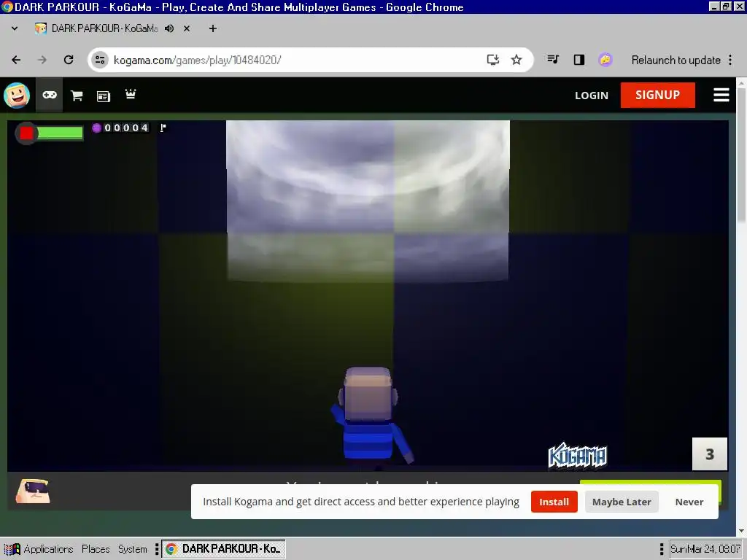Click scrollbar down arrow
Screen dimensions: 747x560
(x=741, y=532)
